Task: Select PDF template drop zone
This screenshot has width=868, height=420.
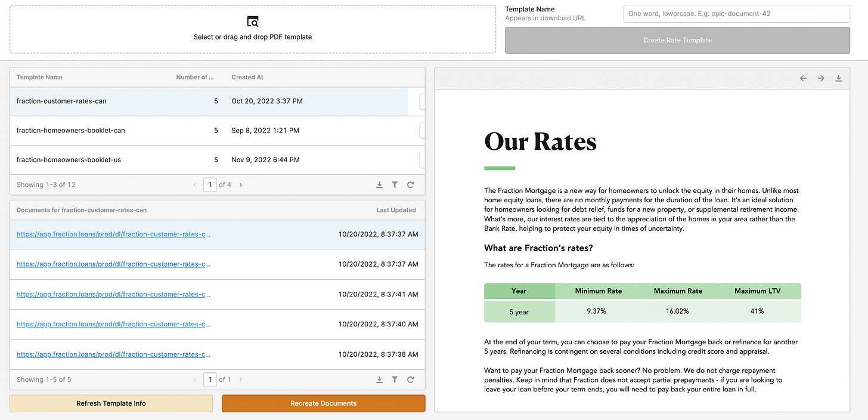Action: click(253, 29)
